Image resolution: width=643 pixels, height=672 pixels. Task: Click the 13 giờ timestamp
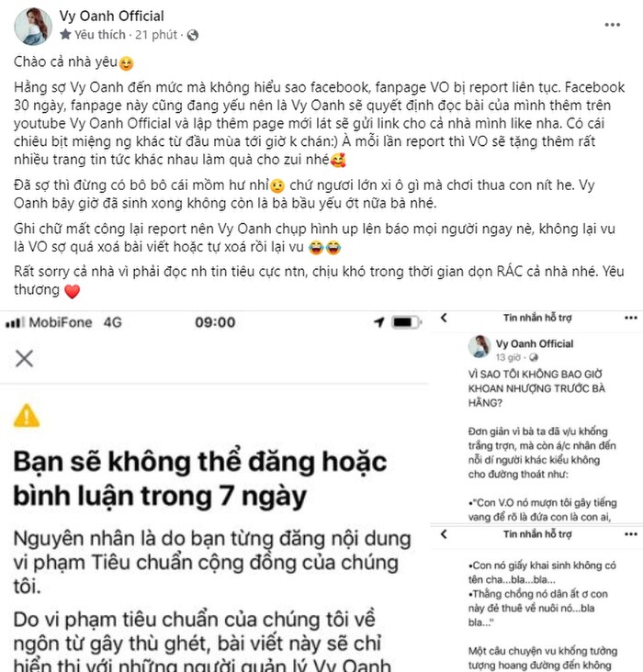point(508,357)
